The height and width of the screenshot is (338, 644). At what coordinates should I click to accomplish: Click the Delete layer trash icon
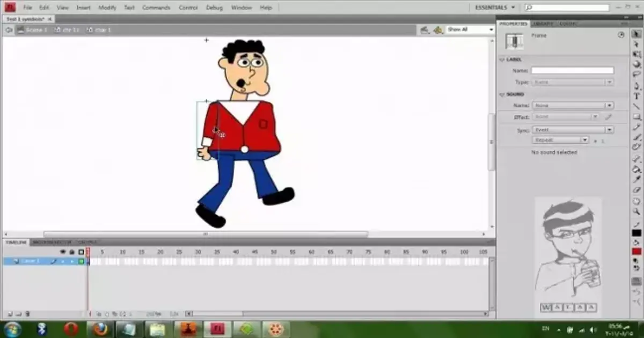28,314
